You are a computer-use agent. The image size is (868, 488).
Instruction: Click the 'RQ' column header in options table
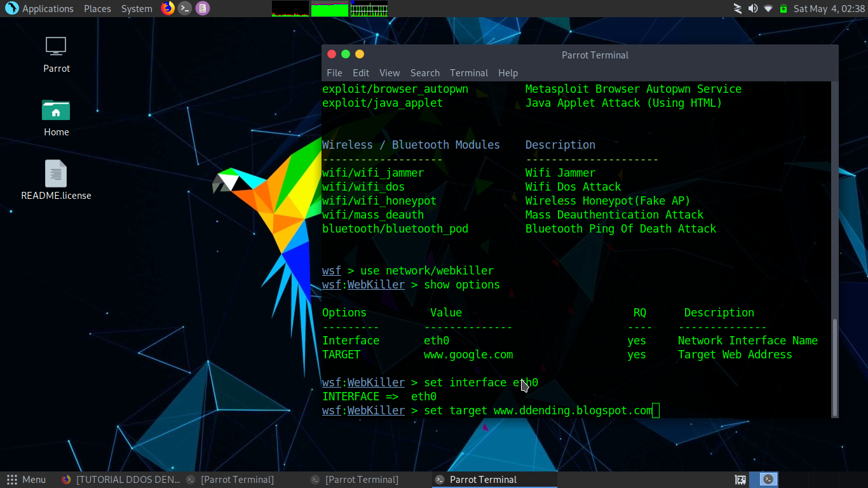point(640,313)
